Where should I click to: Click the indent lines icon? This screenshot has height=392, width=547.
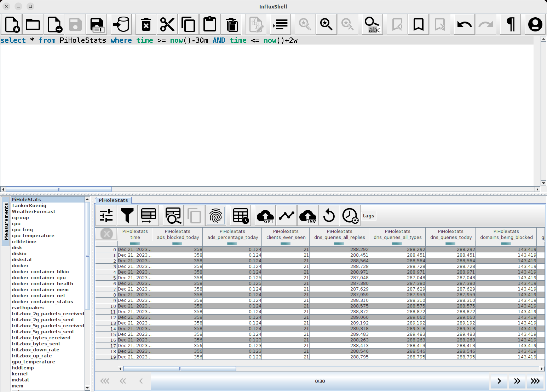(x=281, y=24)
